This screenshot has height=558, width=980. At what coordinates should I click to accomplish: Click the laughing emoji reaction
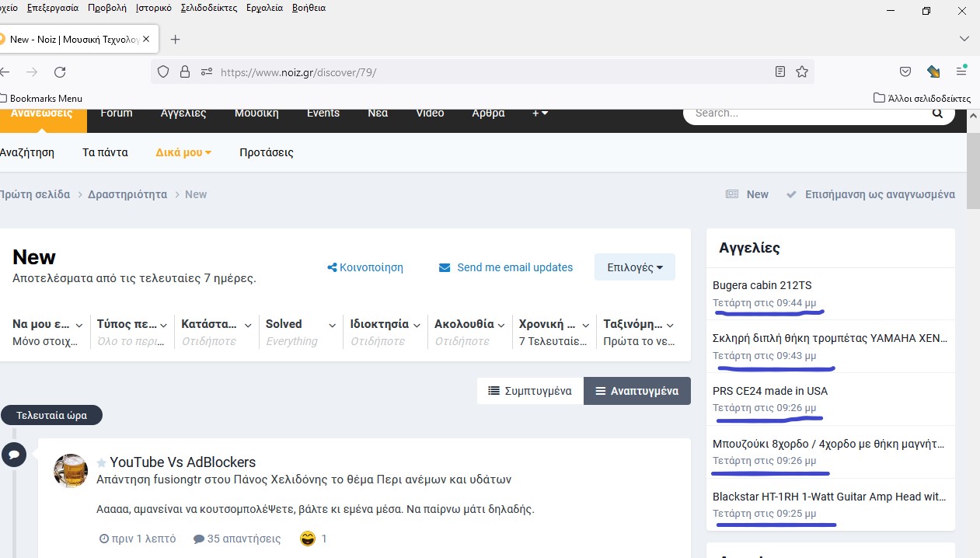[308, 539]
